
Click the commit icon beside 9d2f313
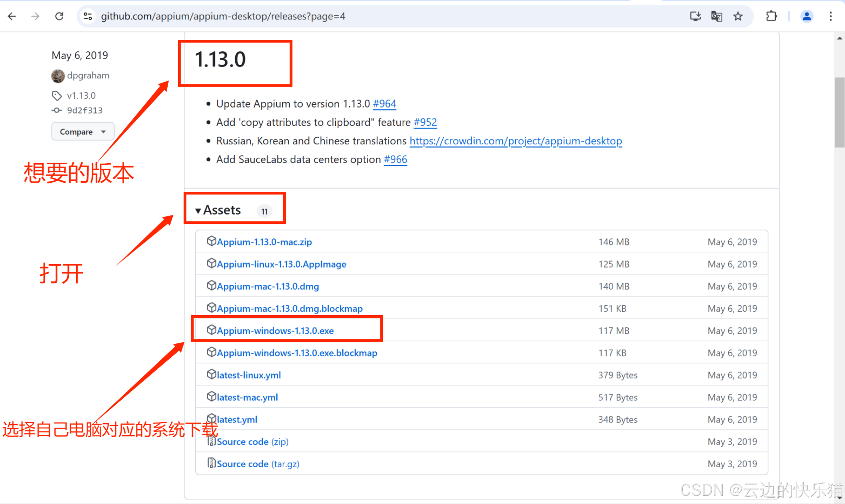(x=56, y=110)
